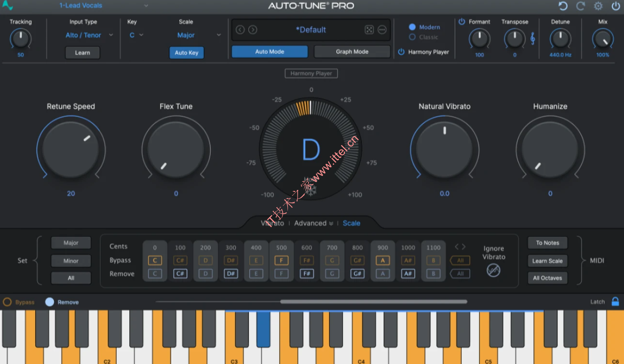Click Remove All arrow button
The height and width of the screenshot is (364, 624).
[x=460, y=274]
